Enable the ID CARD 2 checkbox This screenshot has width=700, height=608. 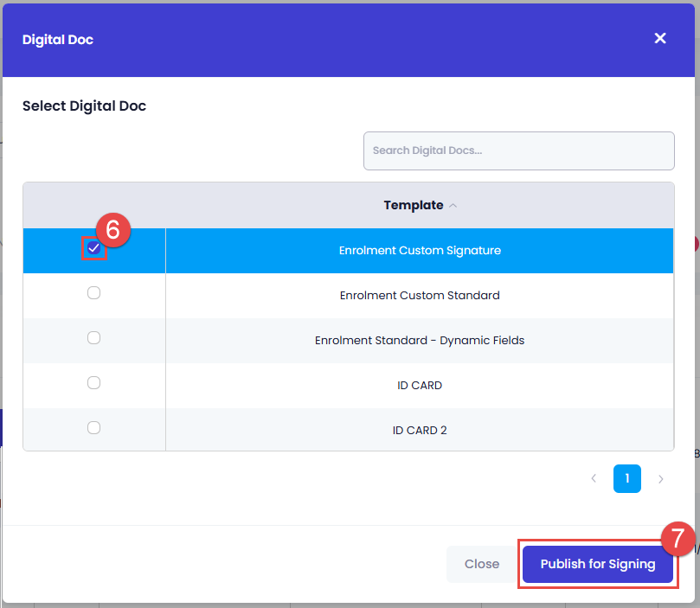coord(93,427)
